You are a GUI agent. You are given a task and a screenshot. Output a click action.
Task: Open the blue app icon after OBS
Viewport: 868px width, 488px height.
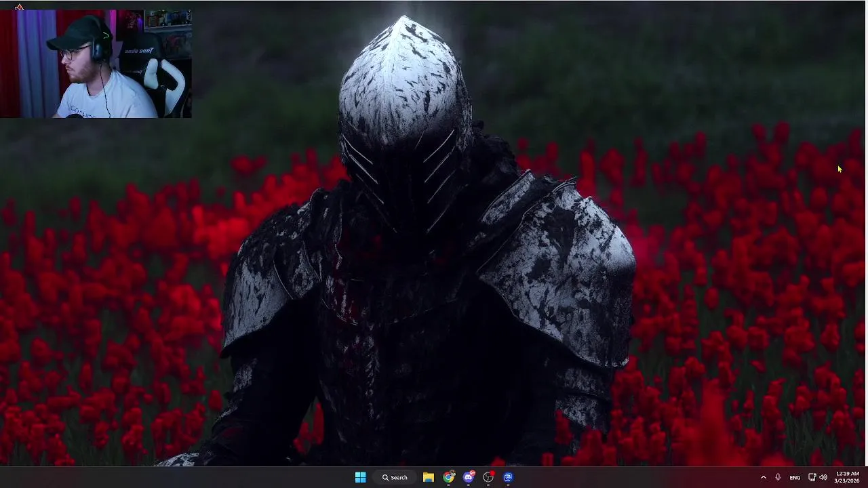508,477
